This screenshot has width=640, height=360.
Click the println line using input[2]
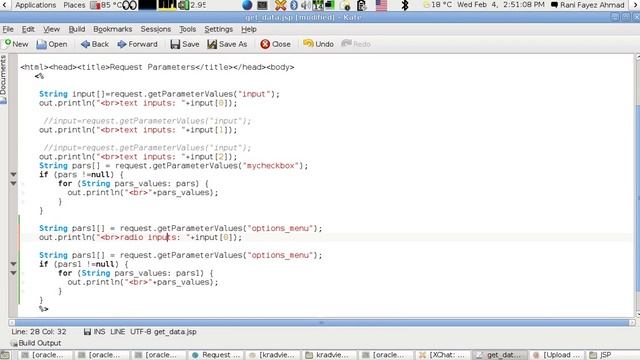click(138, 157)
